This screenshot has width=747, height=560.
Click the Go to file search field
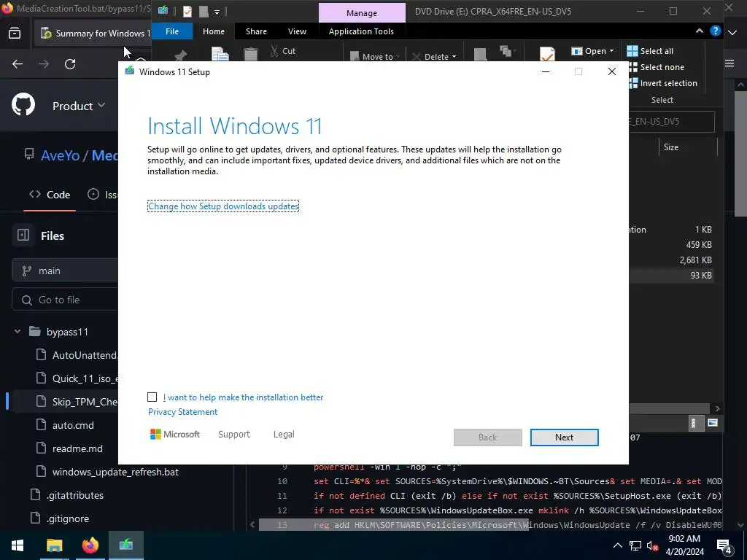pos(65,300)
